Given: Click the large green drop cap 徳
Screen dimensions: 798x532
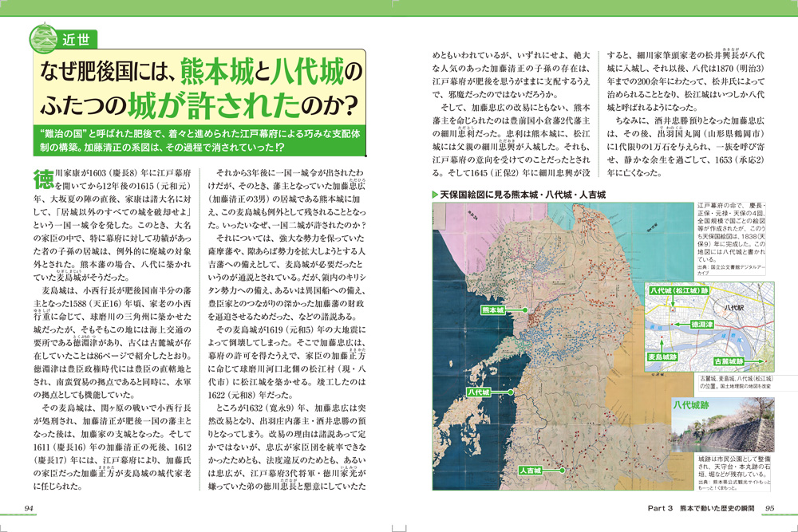Looking at the screenshot, I should [x=44, y=179].
